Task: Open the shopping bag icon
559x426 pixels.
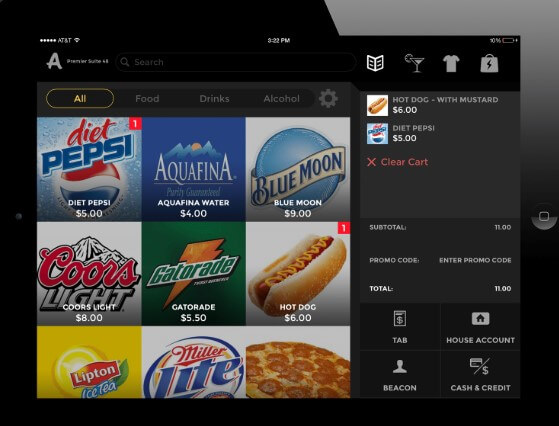Action: (489, 63)
